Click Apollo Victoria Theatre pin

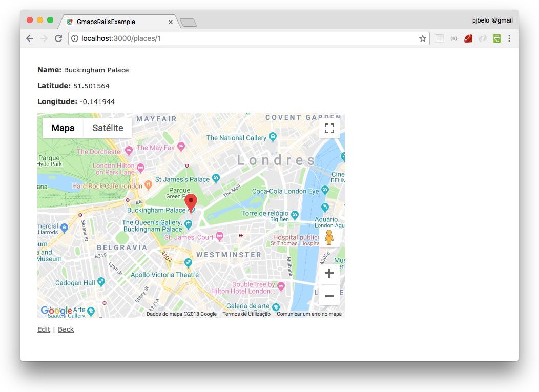[188, 263]
